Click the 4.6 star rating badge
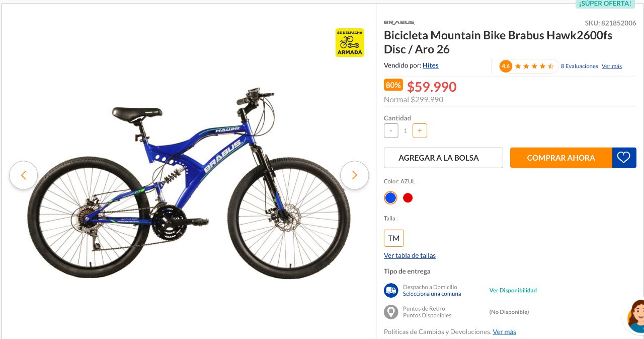This screenshot has width=644, height=339. pyautogui.click(x=506, y=66)
